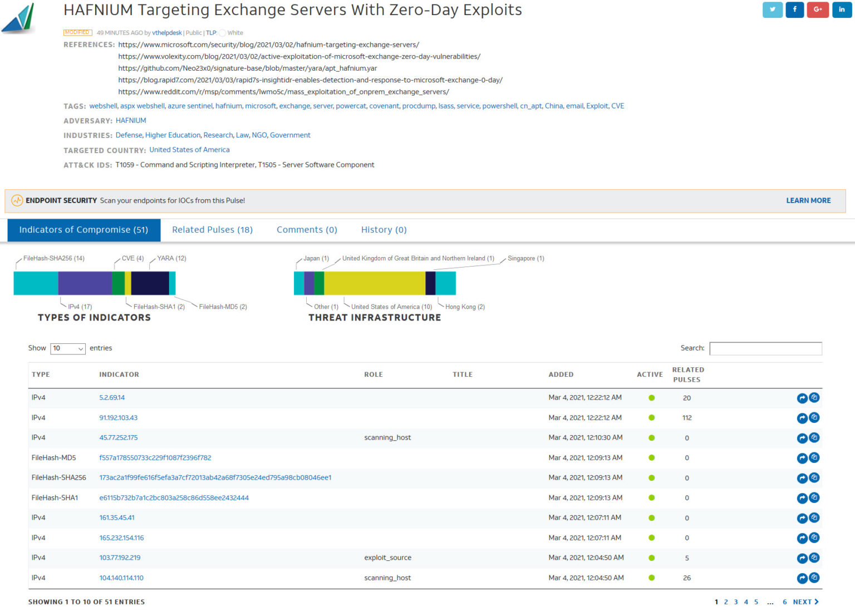Open the History tab
Screen dimensions: 855x616
(383, 229)
